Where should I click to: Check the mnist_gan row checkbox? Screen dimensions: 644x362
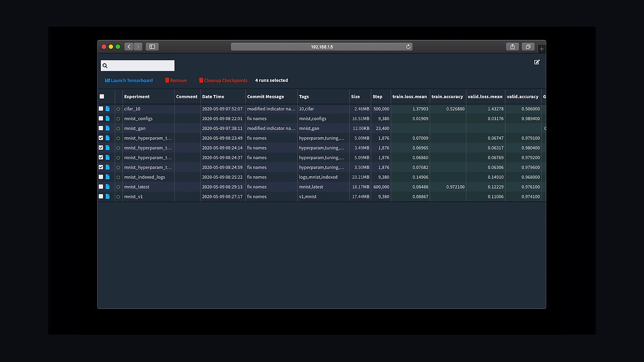pyautogui.click(x=101, y=128)
